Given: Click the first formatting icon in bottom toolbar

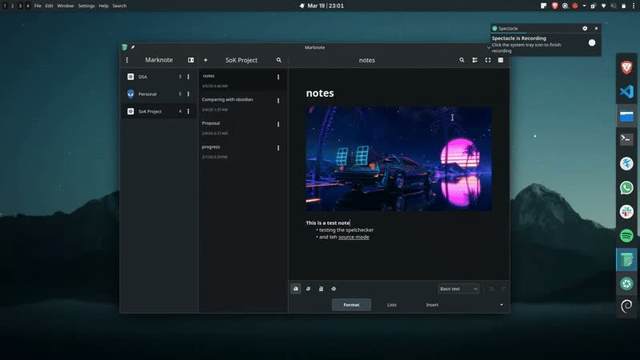Looking at the screenshot, I should coord(296,289).
